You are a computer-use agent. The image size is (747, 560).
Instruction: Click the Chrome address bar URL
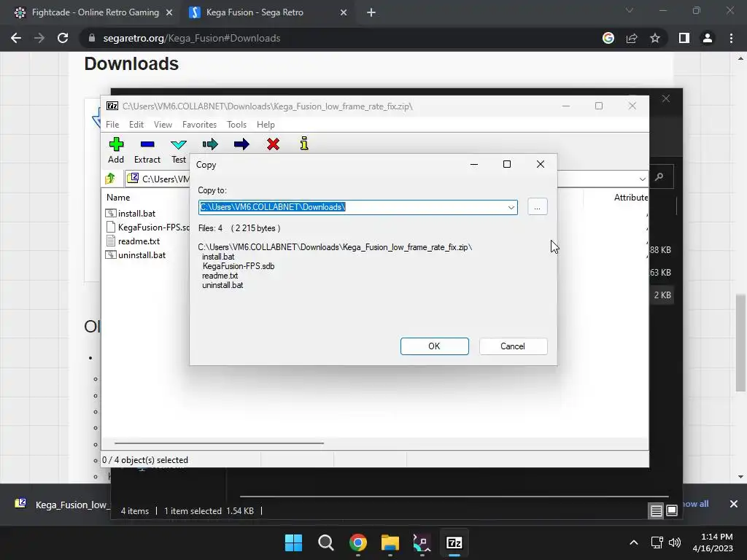tap(192, 38)
